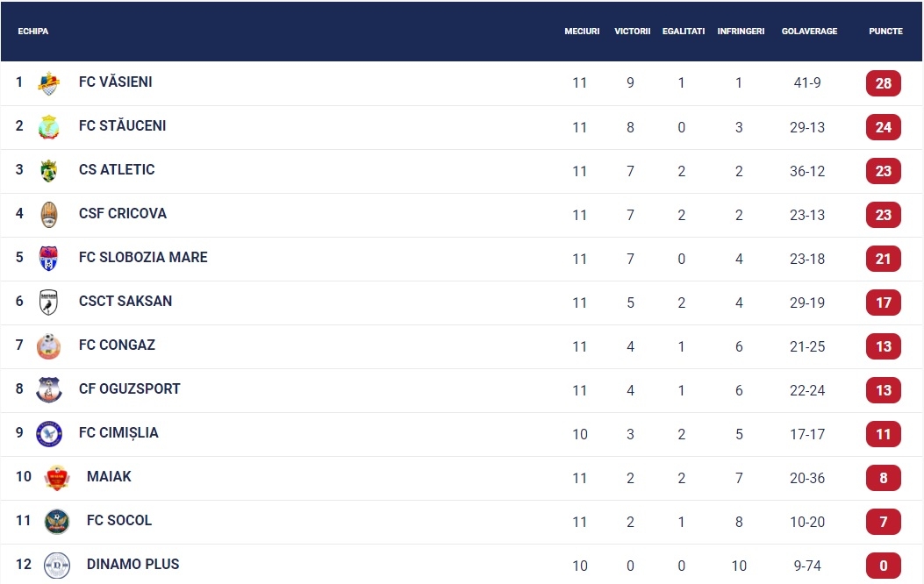924x584 pixels.
Task: Open CS Atletic club badge
Action: [49, 171]
